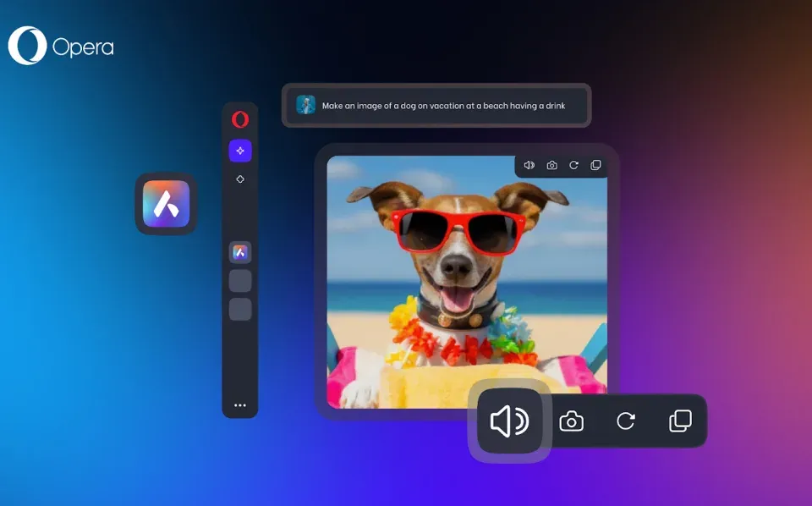
Task: Save the image with the camera icon
Action: coord(551,165)
